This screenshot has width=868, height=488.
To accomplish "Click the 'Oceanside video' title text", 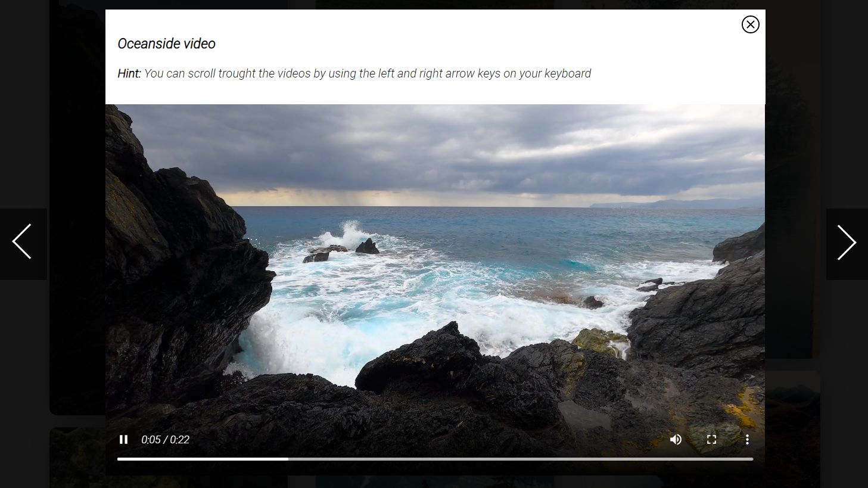I will pos(166,43).
